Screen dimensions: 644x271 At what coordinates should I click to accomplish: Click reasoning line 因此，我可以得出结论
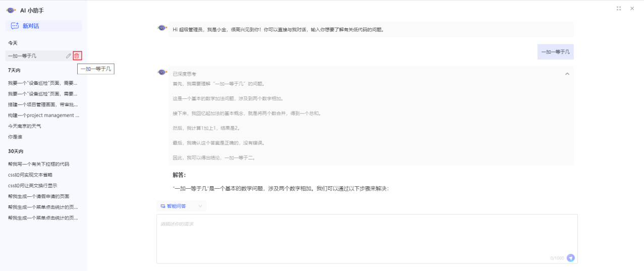click(214, 157)
